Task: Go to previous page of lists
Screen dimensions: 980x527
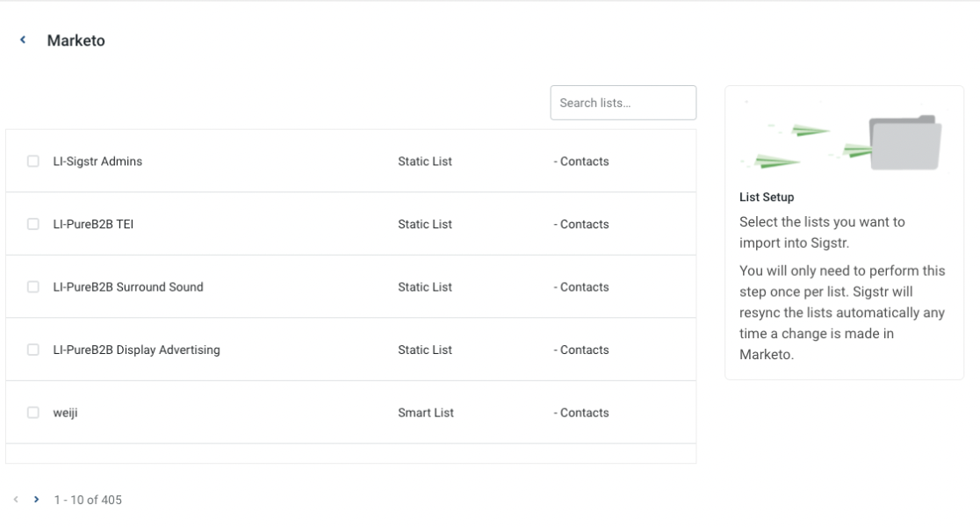Action: coord(17,500)
